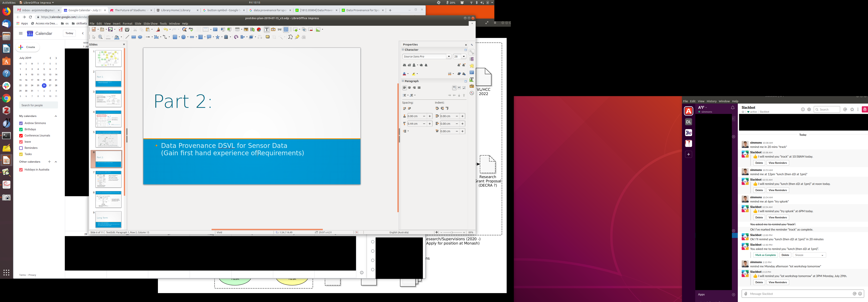Toggle Holidays in Australia calendar
Viewport: 868px width, 302px height.
(x=21, y=170)
